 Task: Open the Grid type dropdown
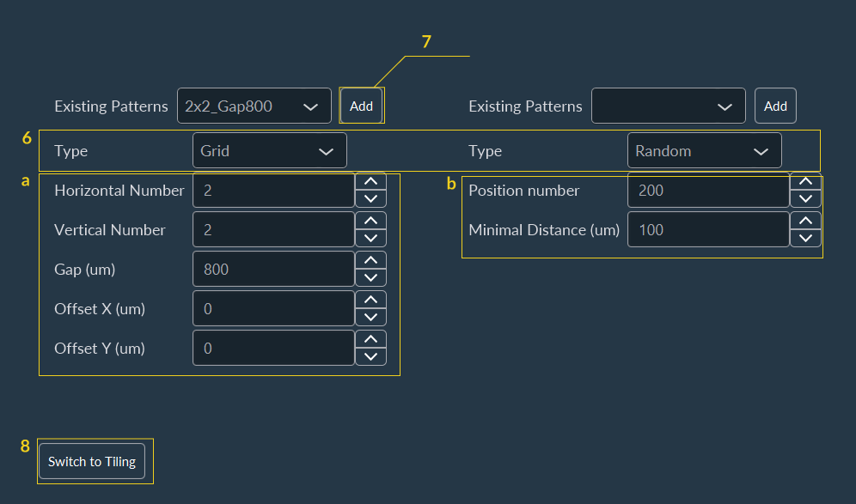point(269,150)
